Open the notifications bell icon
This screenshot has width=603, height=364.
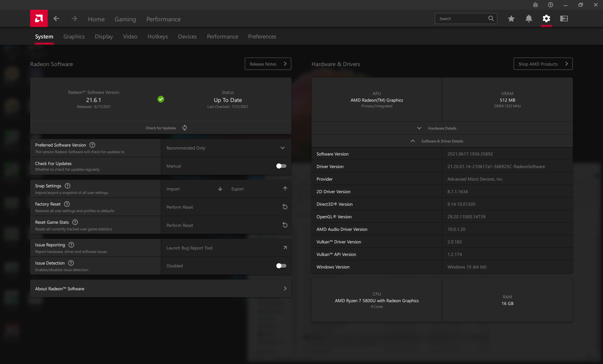pos(529,19)
